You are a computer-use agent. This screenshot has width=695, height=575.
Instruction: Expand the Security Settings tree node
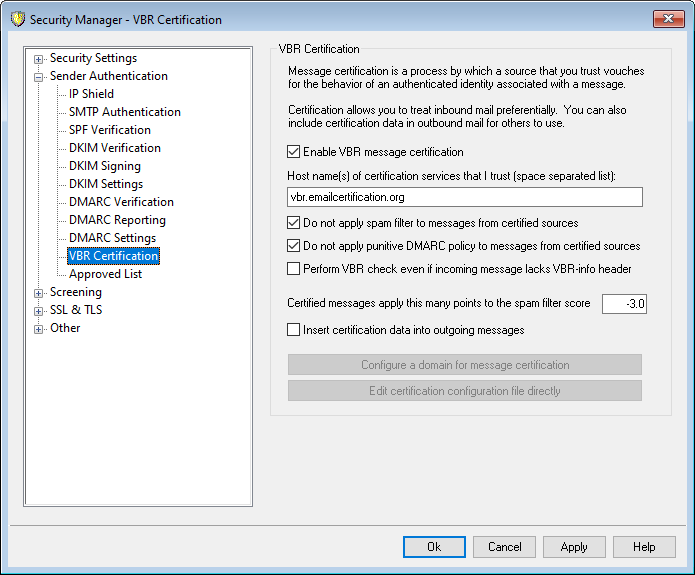(39, 59)
